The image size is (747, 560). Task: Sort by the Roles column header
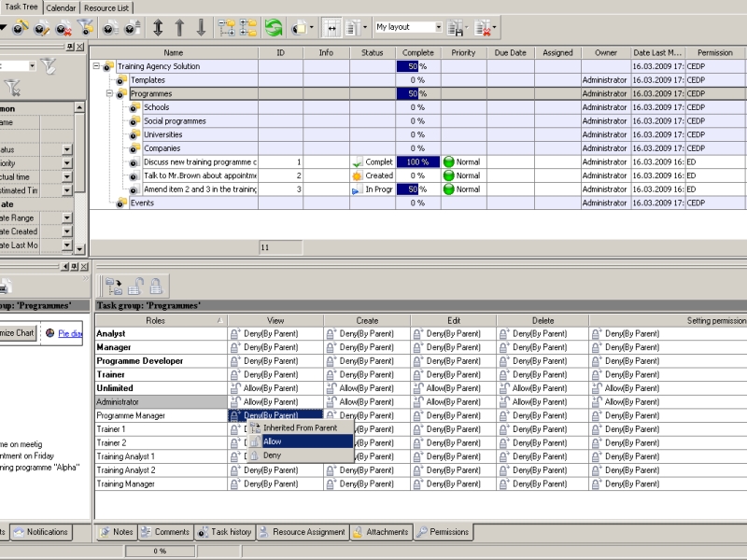(x=161, y=320)
